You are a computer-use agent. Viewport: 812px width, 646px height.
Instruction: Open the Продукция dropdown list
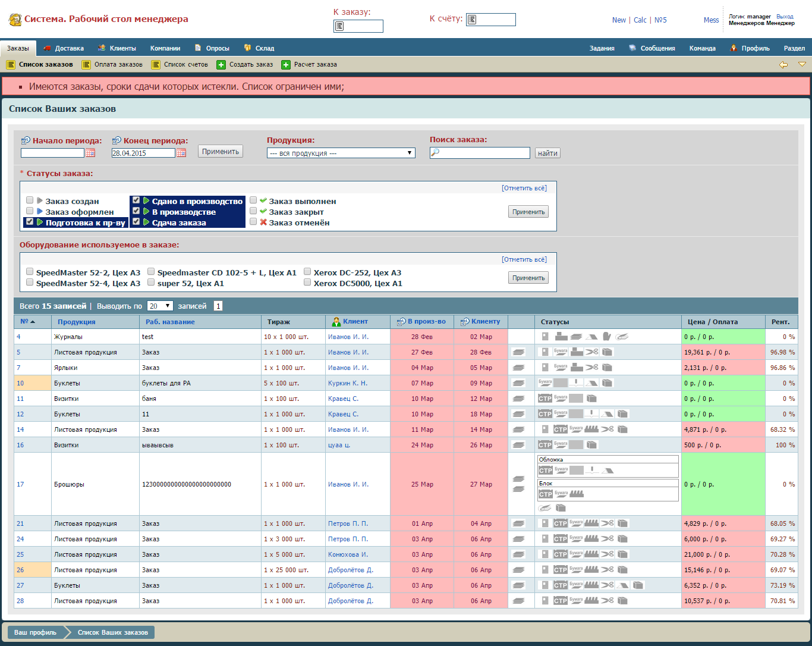point(341,153)
